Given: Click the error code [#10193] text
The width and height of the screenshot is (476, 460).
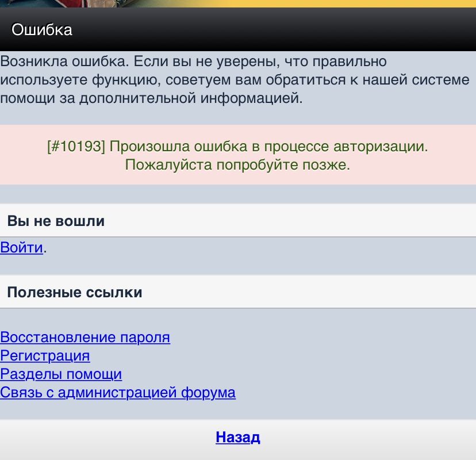Looking at the screenshot, I should tap(76, 146).
